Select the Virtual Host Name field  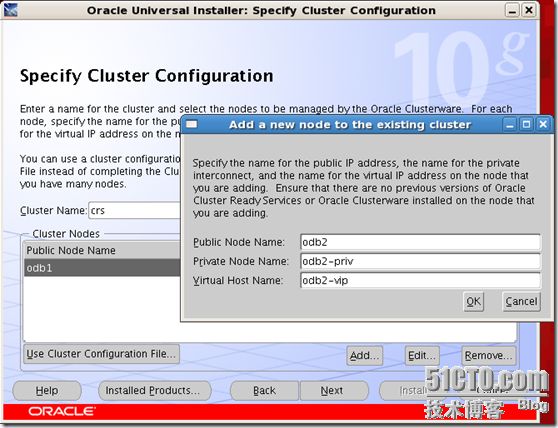(420, 281)
